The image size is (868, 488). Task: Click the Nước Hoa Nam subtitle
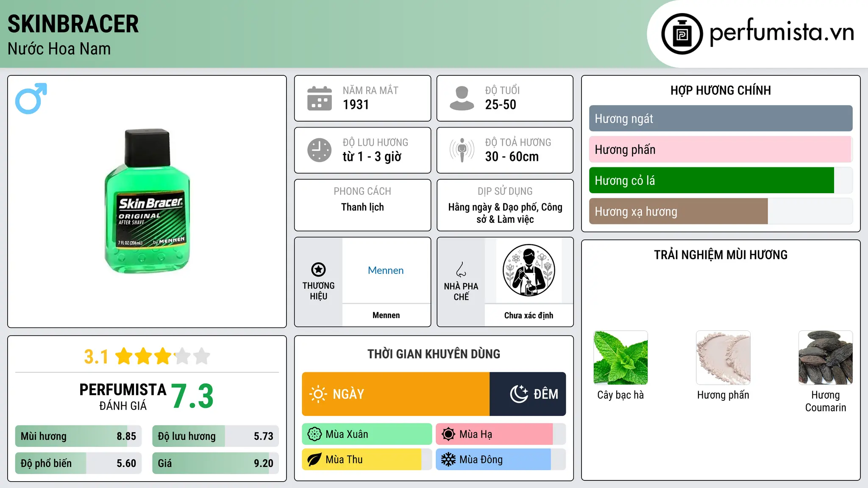[x=59, y=49]
